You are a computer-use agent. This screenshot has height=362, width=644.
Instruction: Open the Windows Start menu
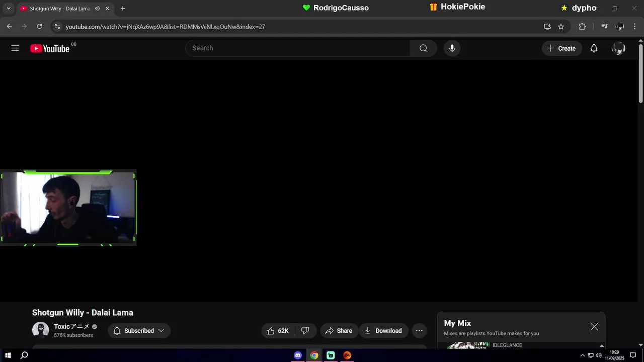pyautogui.click(x=8, y=355)
